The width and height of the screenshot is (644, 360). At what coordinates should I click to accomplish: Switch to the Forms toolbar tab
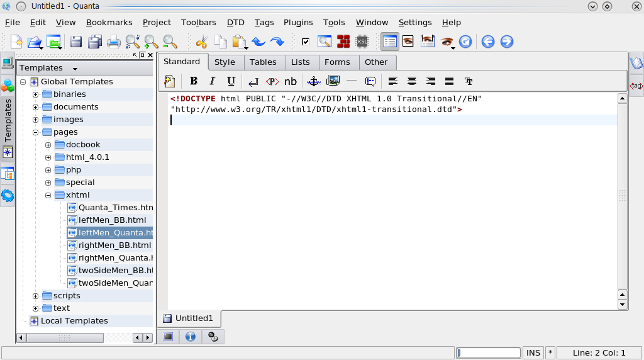(x=337, y=62)
